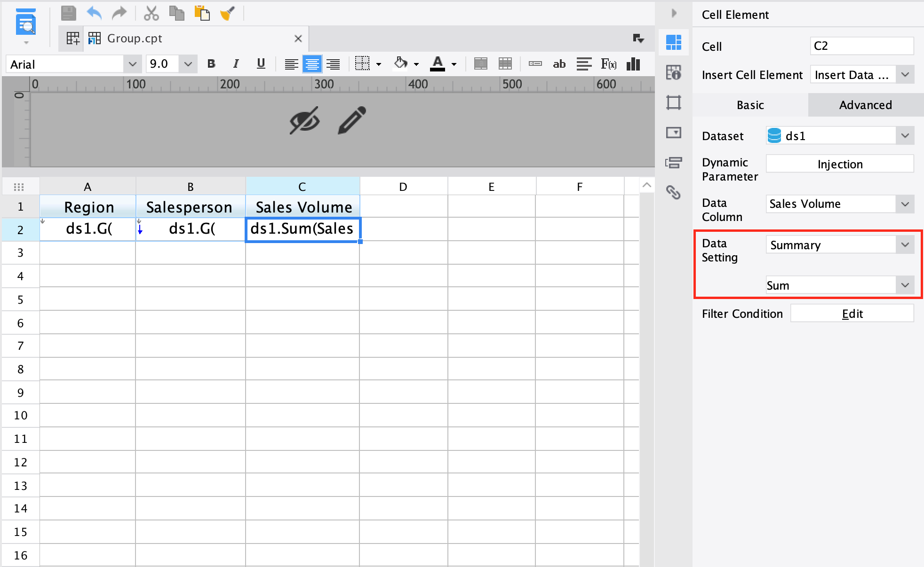Toggle italic formatting
The width and height of the screenshot is (924, 567).
pyautogui.click(x=236, y=64)
